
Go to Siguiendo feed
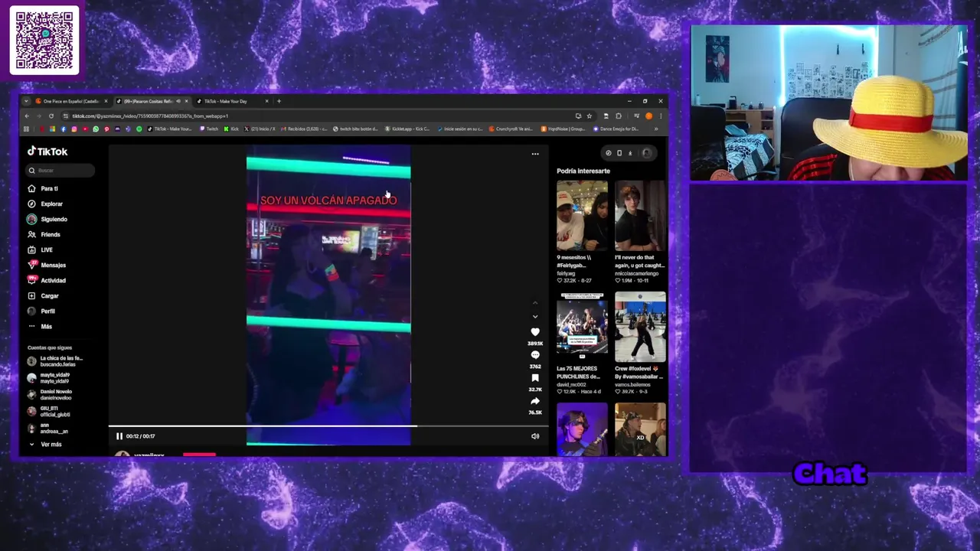[x=47, y=219]
